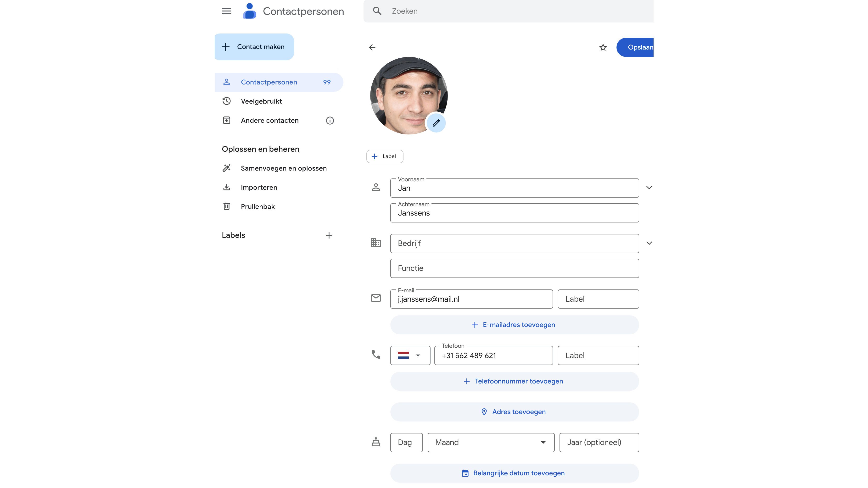Click the search magnifier icon
The image size is (868, 488).
377,11
